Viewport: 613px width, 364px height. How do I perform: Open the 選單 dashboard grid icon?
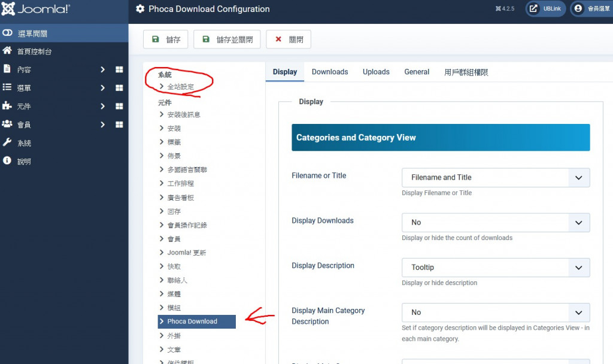pyautogui.click(x=119, y=88)
